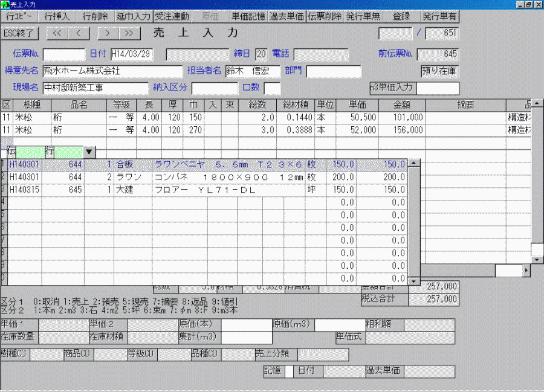Image resolution: width=544 pixels, height=392 pixels.
Task: Click the 156,000 amount cell
Action: coord(402,130)
